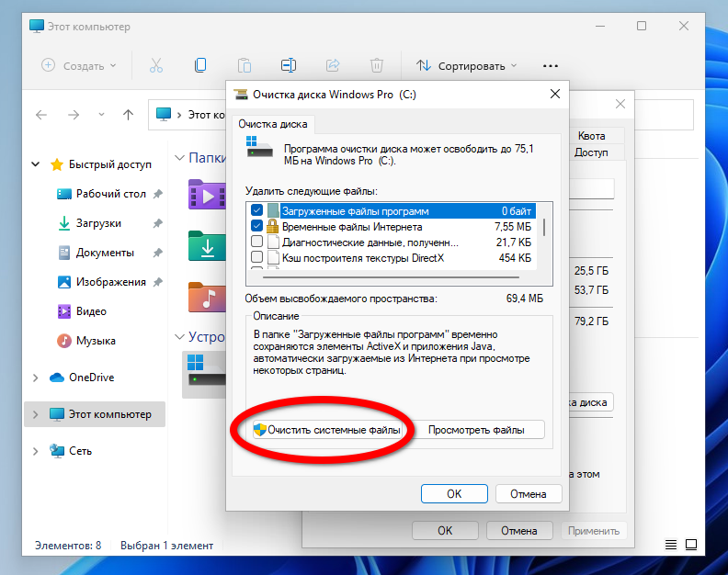
Task: Click the pin icon next to Загрузки
Action: pyautogui.click(x=158, y=223)
